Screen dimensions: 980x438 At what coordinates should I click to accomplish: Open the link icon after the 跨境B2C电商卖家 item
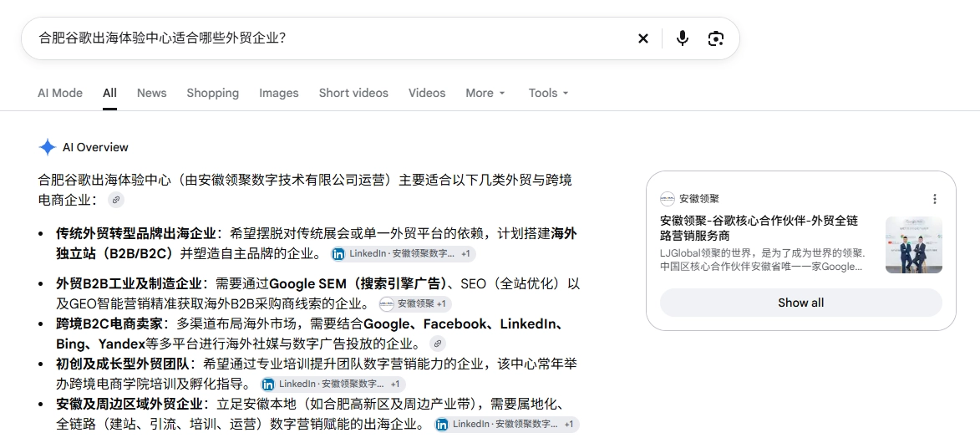[438, 344]
